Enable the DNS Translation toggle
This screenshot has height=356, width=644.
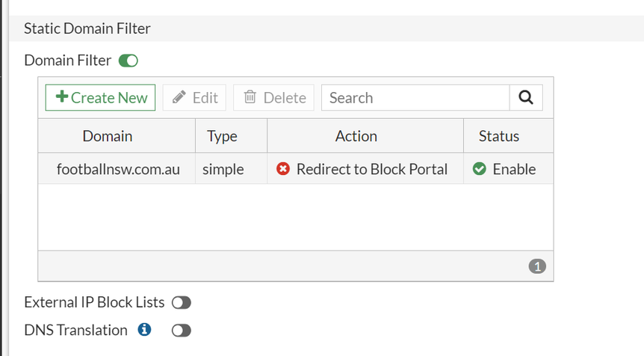tap(181, 330)
